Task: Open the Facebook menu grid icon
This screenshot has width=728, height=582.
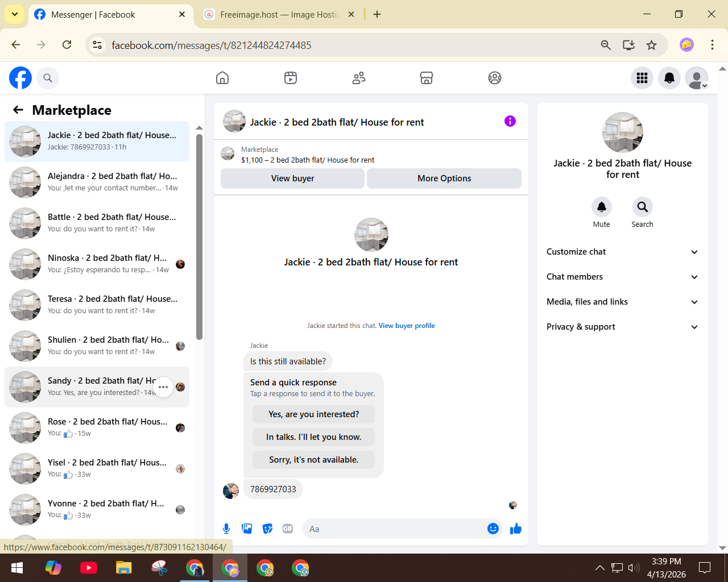Action: [x=642, y=78]
